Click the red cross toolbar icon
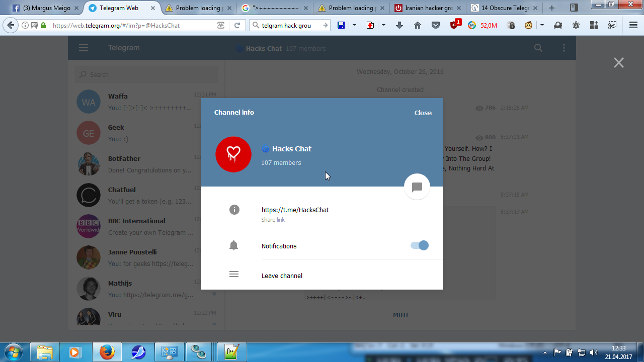644x362 pixels. click(x=370, y=25)
